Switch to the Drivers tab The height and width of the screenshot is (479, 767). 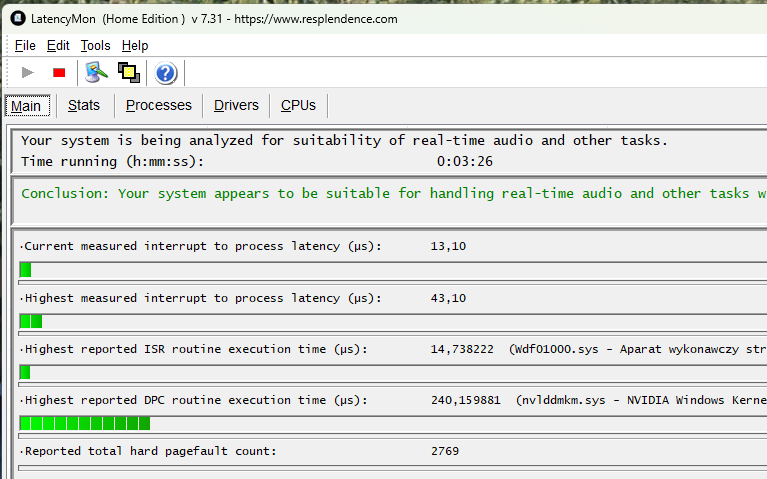(x=236, y=105)
